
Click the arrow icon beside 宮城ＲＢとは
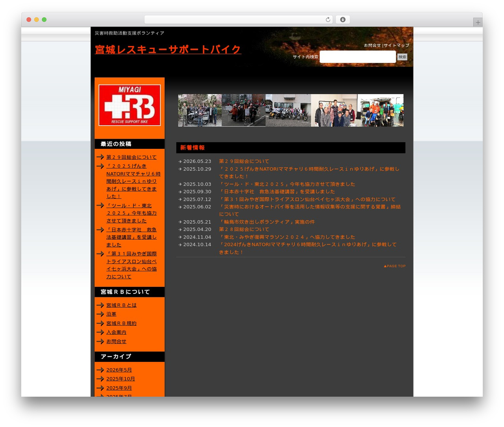coord(100,305)
